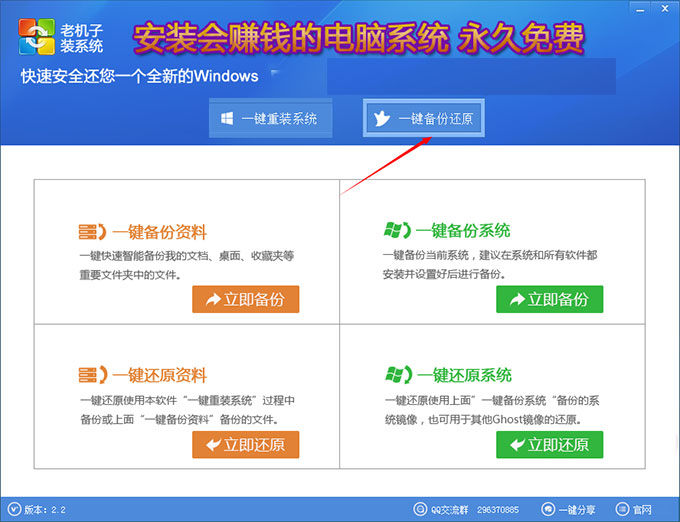Click the green 立即备份 button for 备份系统
This screenshot has height=522, width=680.
549,299
